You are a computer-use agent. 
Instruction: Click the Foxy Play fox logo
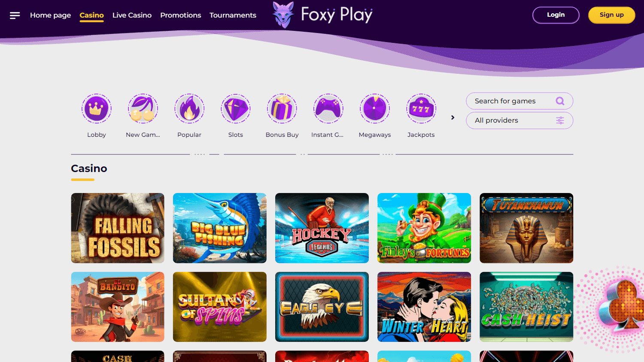(283, 15)
